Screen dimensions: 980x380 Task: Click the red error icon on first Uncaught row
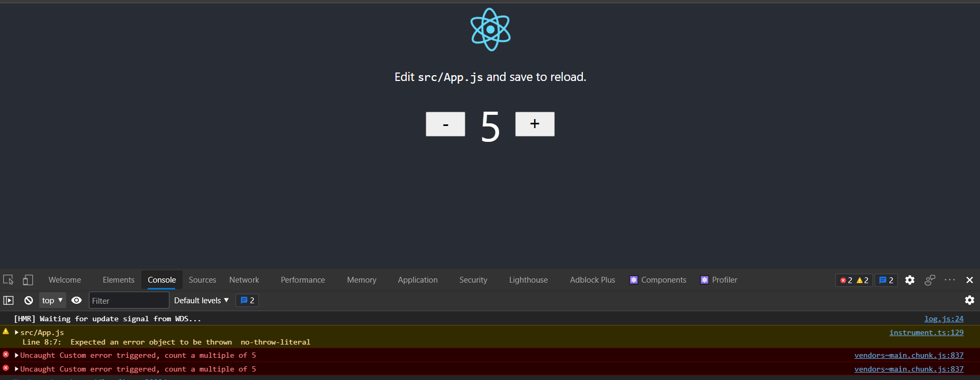6,354
